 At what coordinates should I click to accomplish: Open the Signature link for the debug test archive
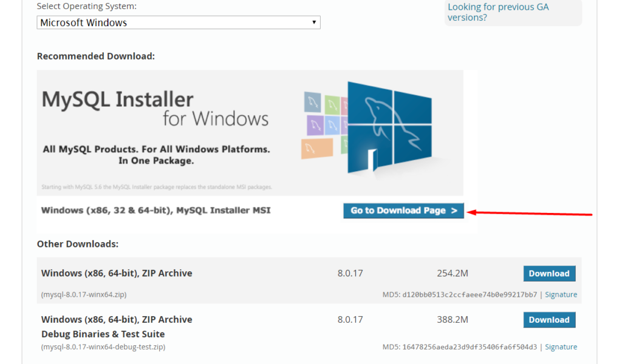(x=561, y=346)
